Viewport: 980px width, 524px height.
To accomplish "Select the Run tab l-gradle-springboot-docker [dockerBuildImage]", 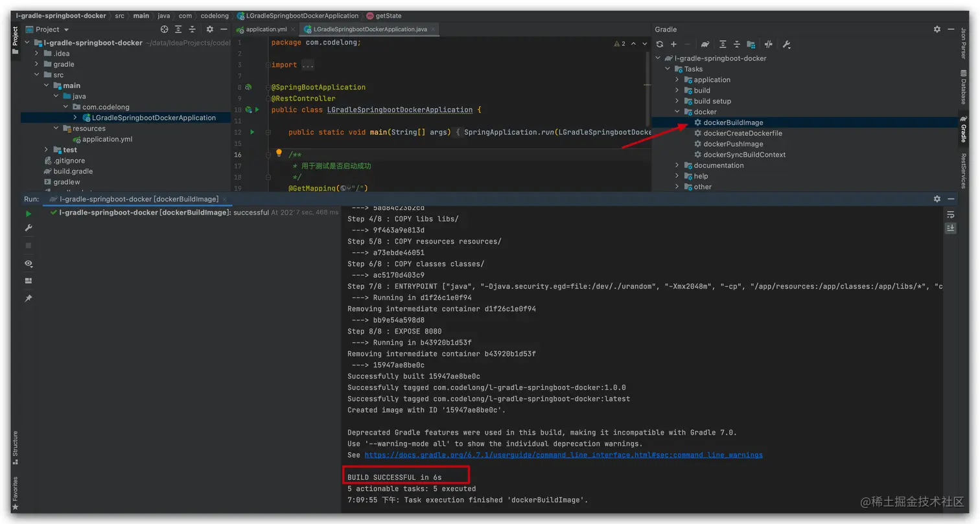I will pos(137,199).
